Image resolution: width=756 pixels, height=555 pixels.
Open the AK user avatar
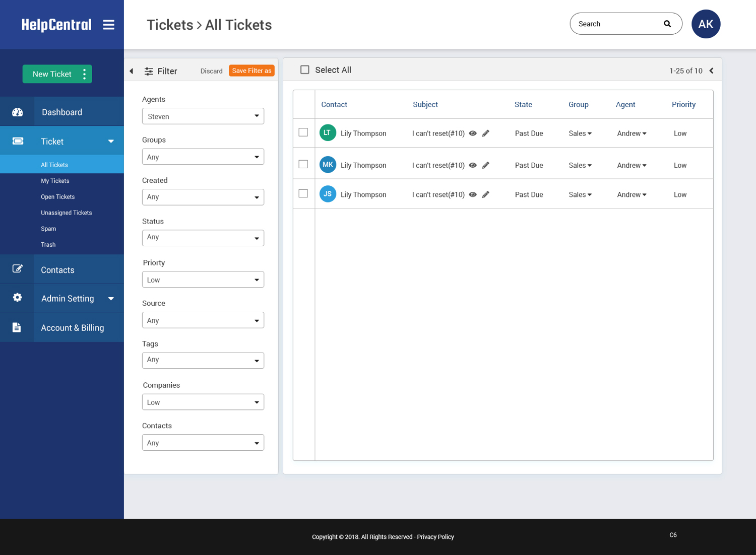click(x=706, y=24)
